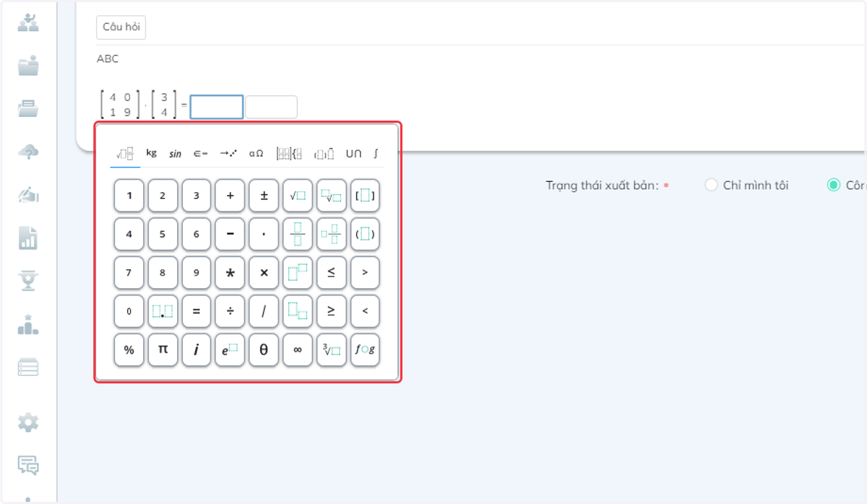867x504 pixels.
Task: Insert the fraction template
Action: coord(298,234)
